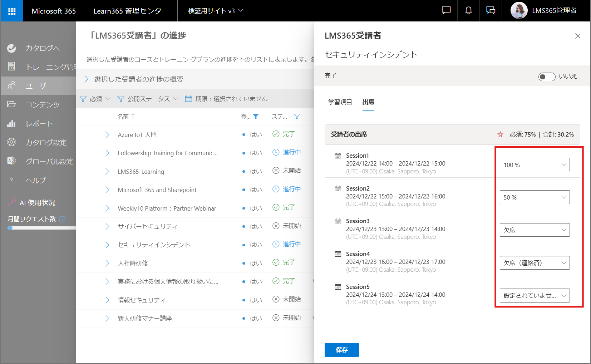The image size is (591, 364).
Task: Click the filter icon on ステ... column
Action: [x=297, y=116]
